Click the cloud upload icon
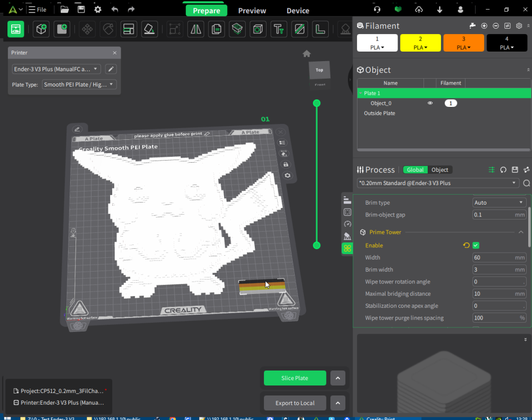 (x=419, y=10)
